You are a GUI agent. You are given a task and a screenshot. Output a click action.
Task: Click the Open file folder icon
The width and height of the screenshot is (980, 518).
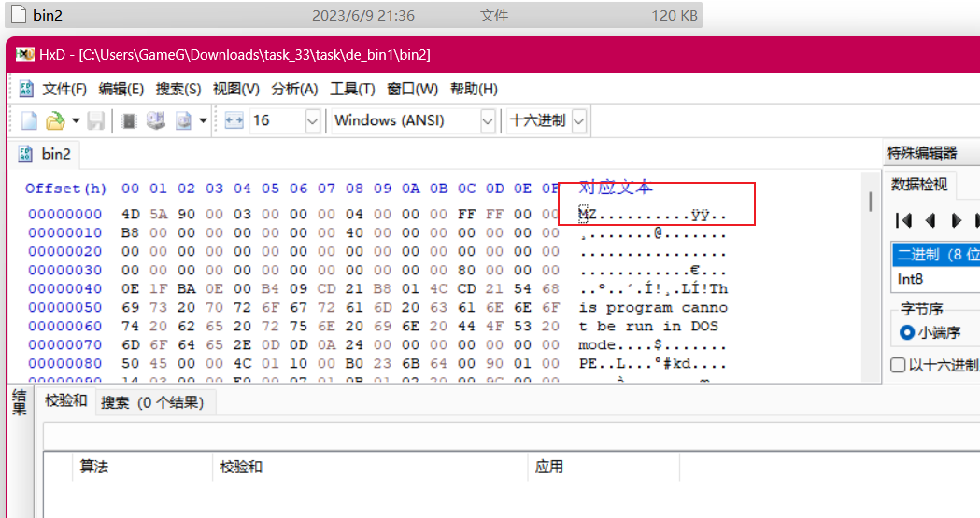[55, 120]
